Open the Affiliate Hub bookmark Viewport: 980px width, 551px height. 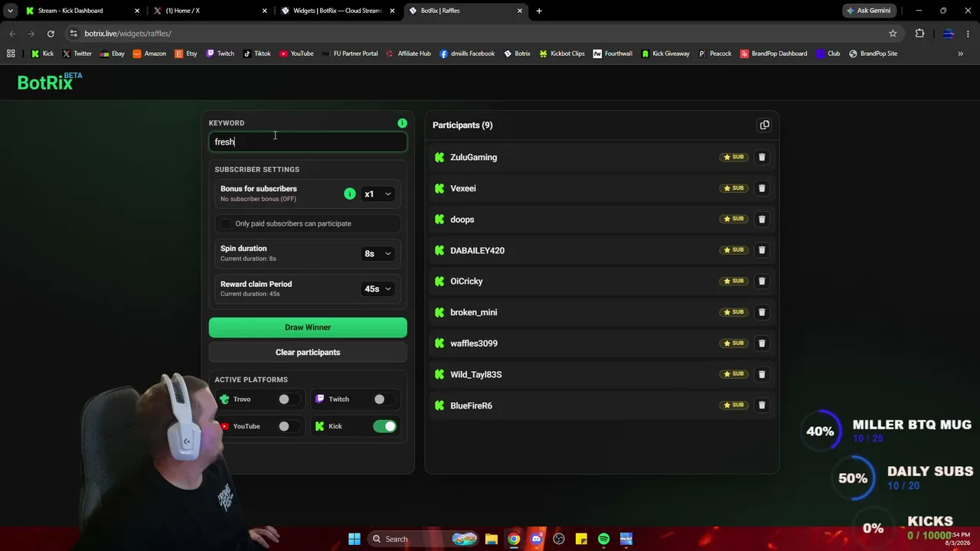pyautogui.click(x=409, y=54)
